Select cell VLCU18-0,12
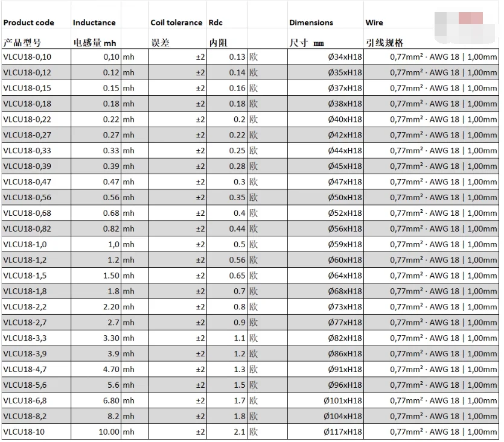 tap(36, 72)
